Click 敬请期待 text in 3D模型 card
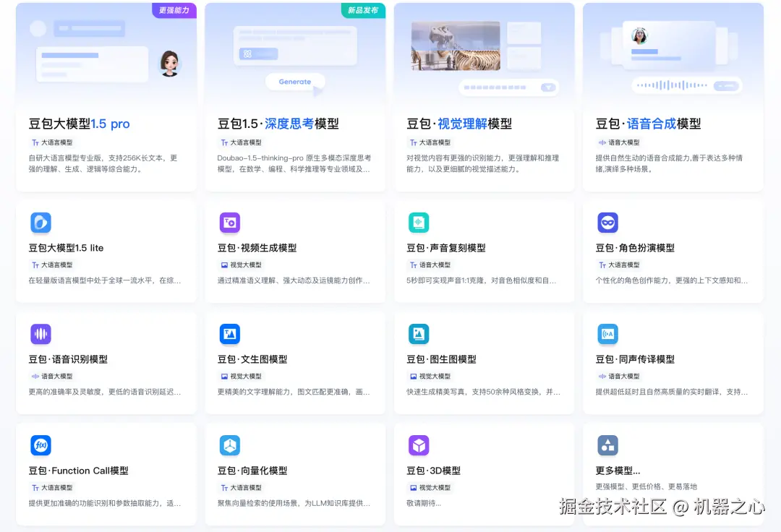The width and height of the screenshot is (781, 532). pyautogui.click(x=424, y=503)
